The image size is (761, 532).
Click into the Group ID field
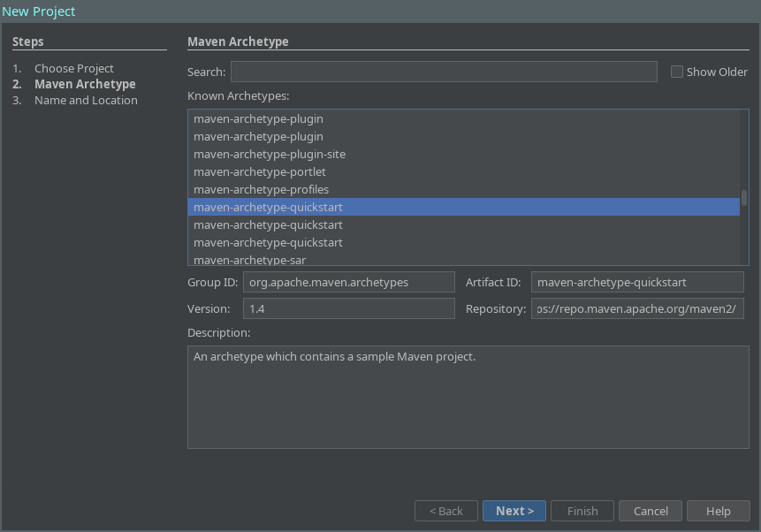pos(348,282)
